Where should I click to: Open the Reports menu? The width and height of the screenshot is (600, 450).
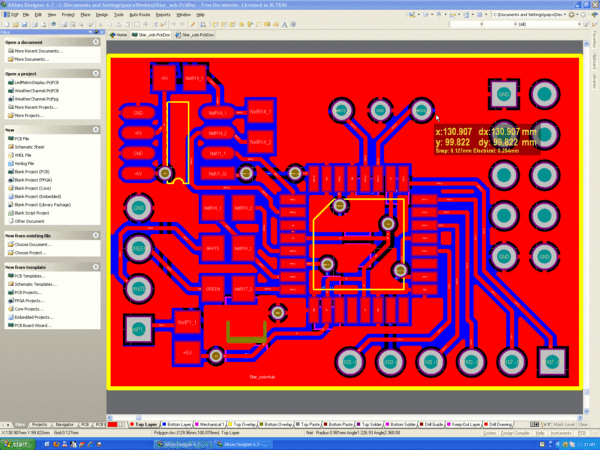coord(163,15)
